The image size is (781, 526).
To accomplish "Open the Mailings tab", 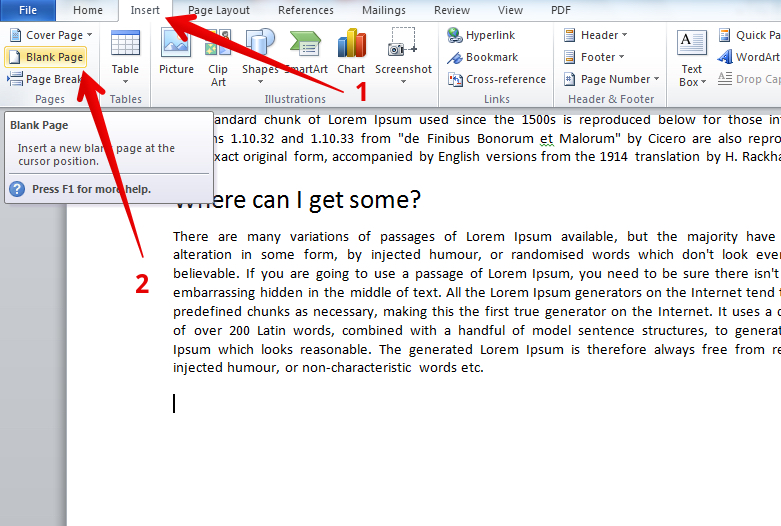I will (x=384, y=10).
